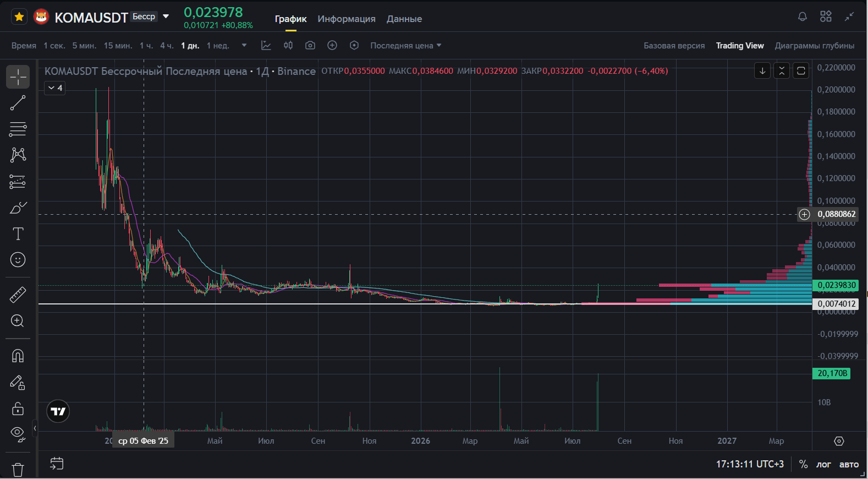868x479 pixels.
Task: Switch to the График tab
Action: pos(291,19)
